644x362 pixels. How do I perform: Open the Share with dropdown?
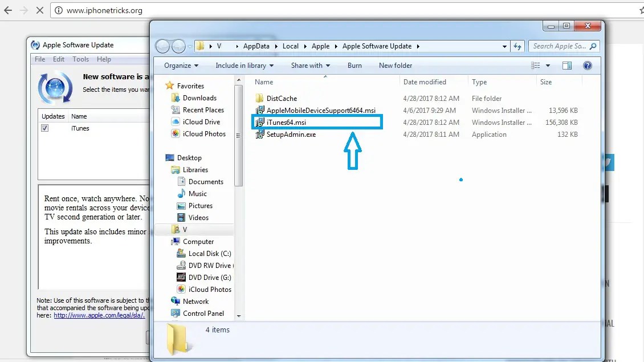311,66
